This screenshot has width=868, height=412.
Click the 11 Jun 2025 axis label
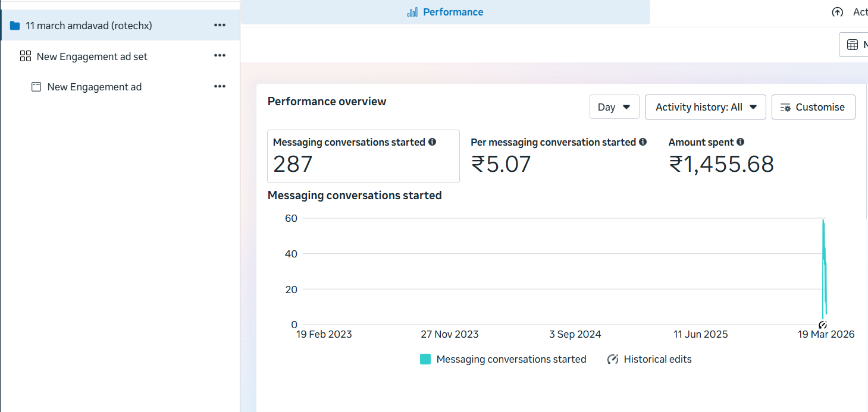pyautogui.click(x=700, y=334)
